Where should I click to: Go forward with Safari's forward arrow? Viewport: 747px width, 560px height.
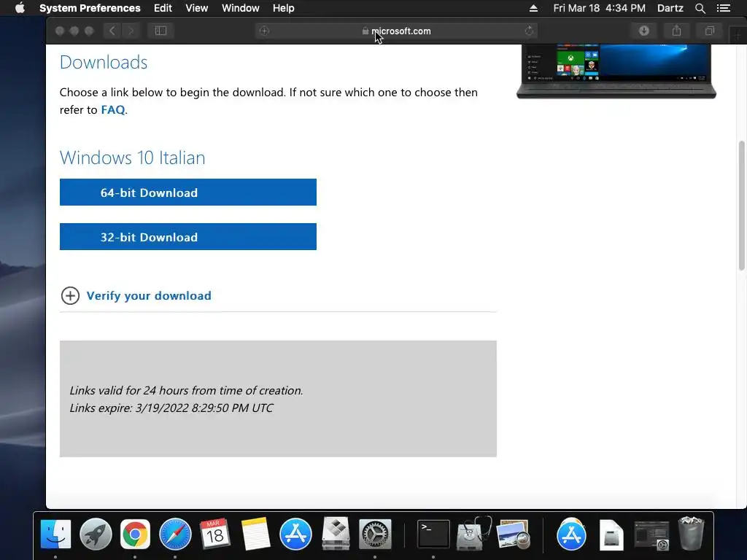(x=131, y=31)
